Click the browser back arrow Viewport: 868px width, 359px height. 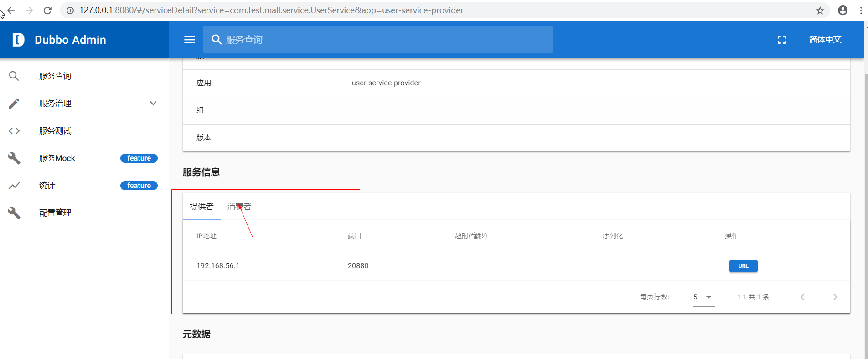coord(11,10)
